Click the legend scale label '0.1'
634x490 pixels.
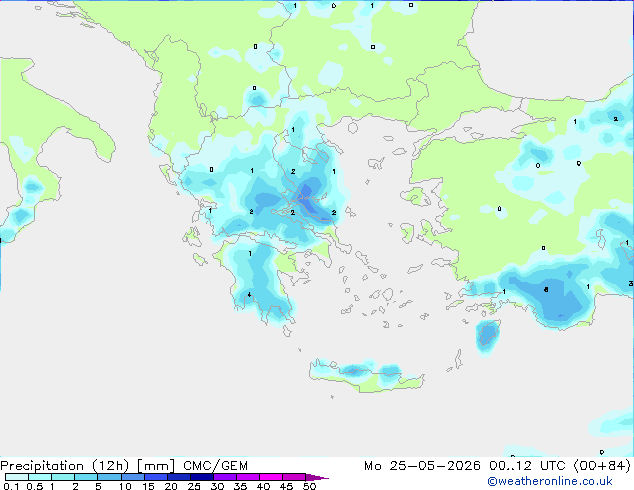click(11, 486)
